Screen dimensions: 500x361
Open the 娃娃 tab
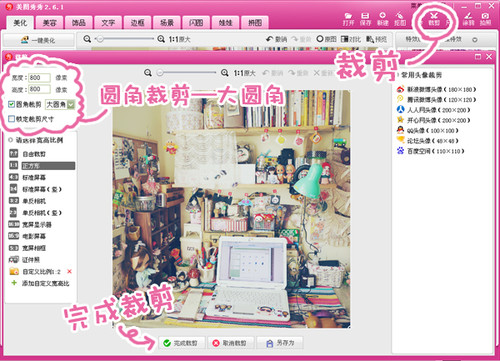coord(225,23)
